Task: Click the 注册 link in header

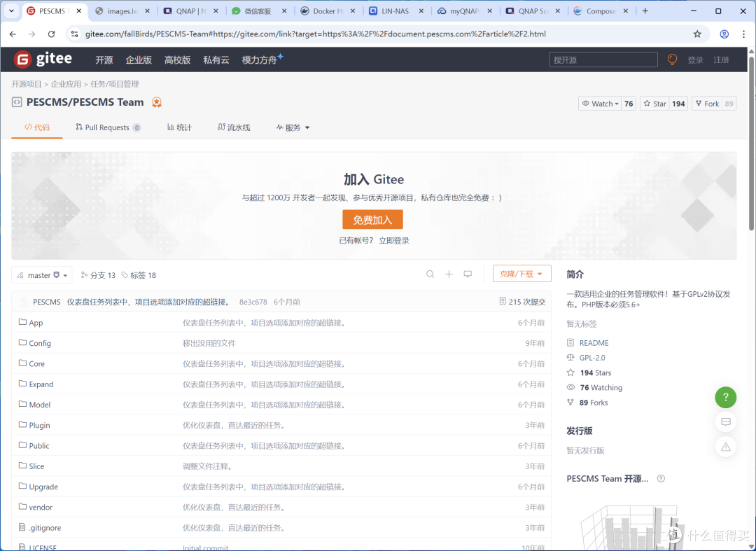Action: point(721,60)
